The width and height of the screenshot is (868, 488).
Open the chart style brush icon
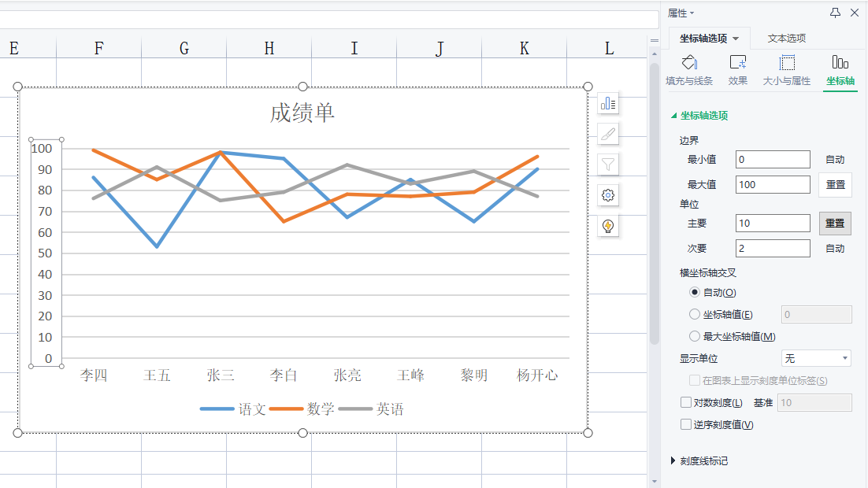607,134
